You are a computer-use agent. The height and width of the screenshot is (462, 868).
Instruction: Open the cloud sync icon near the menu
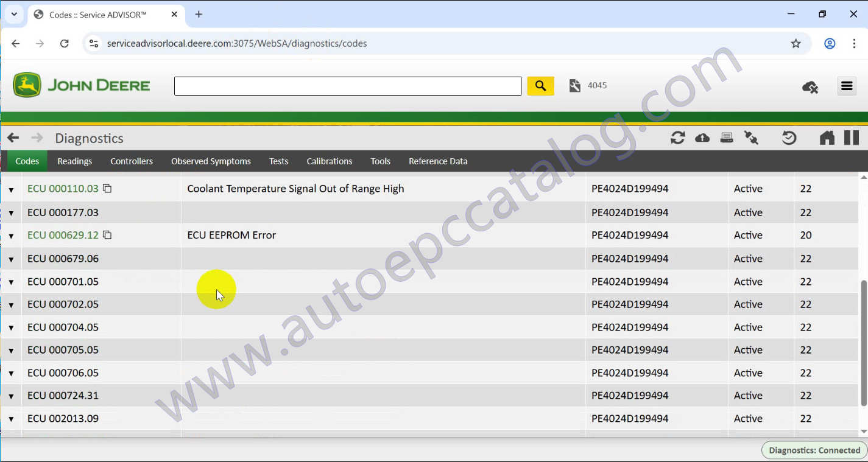click(810, 87)
